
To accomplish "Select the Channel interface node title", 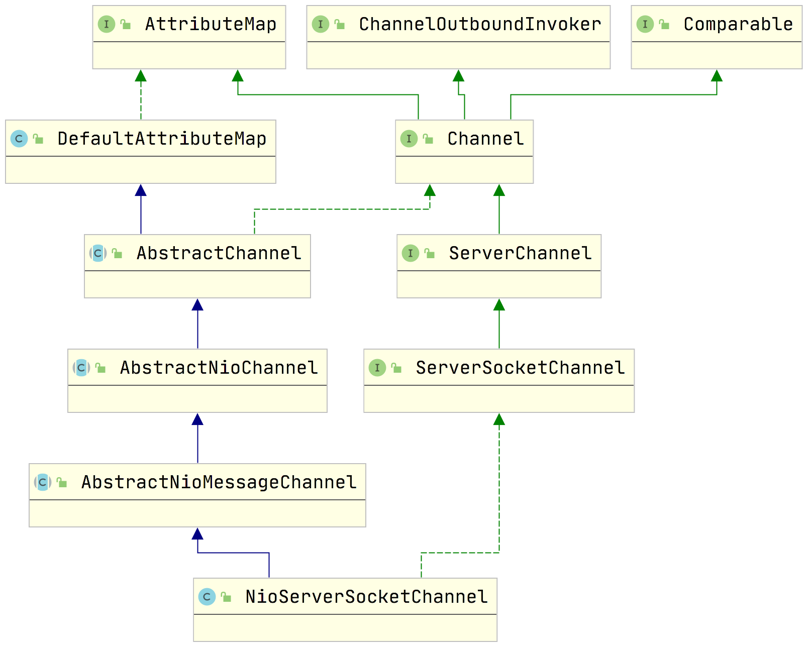I will pos(486,139).
